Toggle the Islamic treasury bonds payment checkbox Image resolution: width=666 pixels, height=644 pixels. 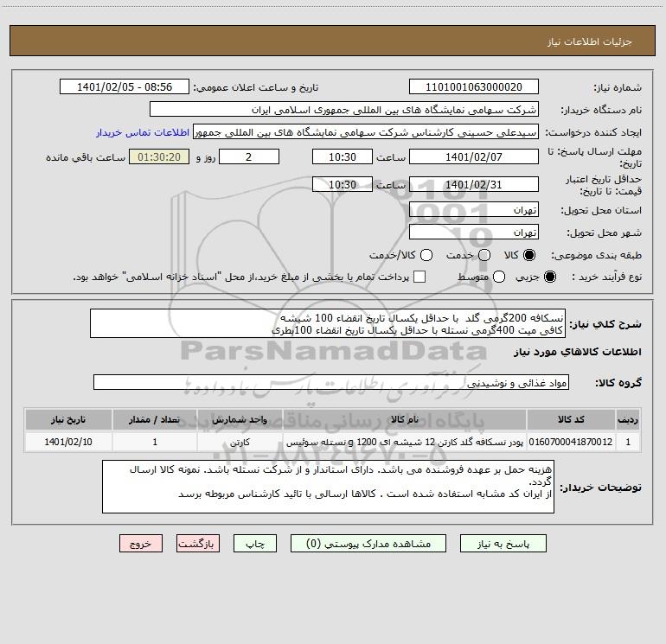(419, 277)
